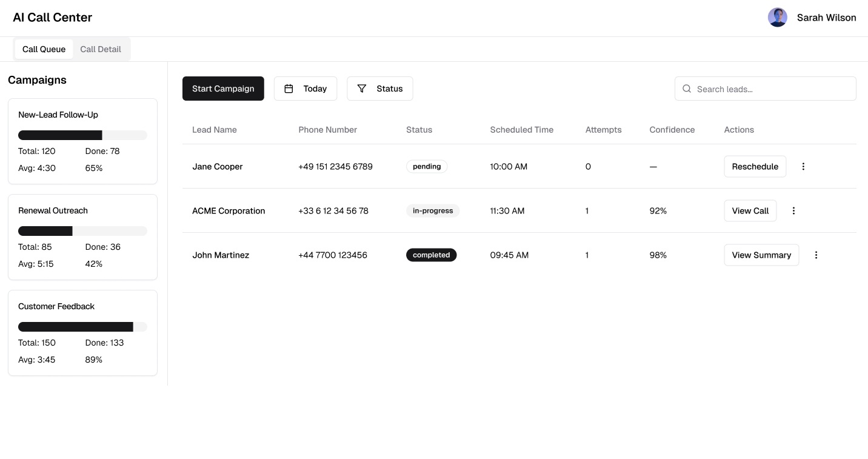Image resolution: width=868 pixels, height=459 pixels.
Task: Open Jane Cooper row's three-dot menu
Action: click(803, 166)
